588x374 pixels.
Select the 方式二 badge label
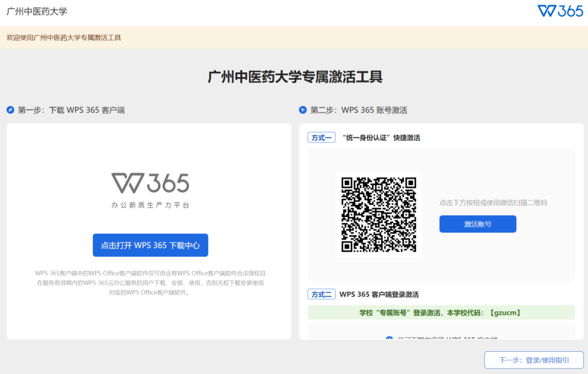[x=321, y=294]
